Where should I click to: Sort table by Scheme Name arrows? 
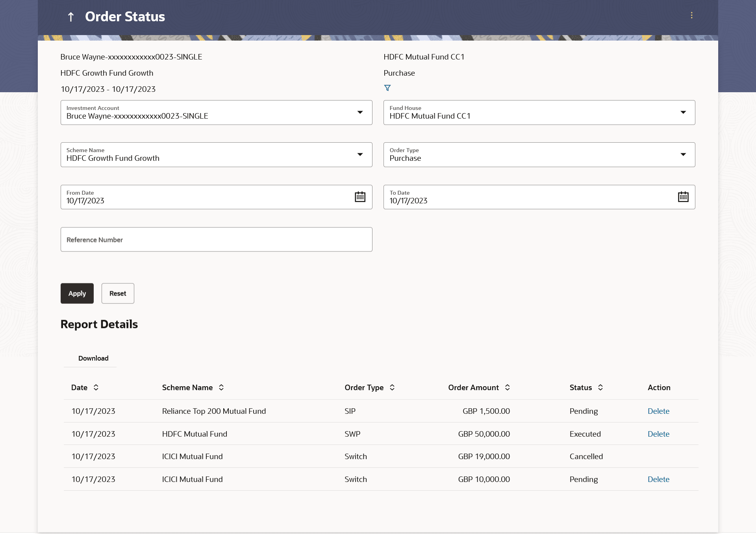pyautogui.click(x=221, y=387)
